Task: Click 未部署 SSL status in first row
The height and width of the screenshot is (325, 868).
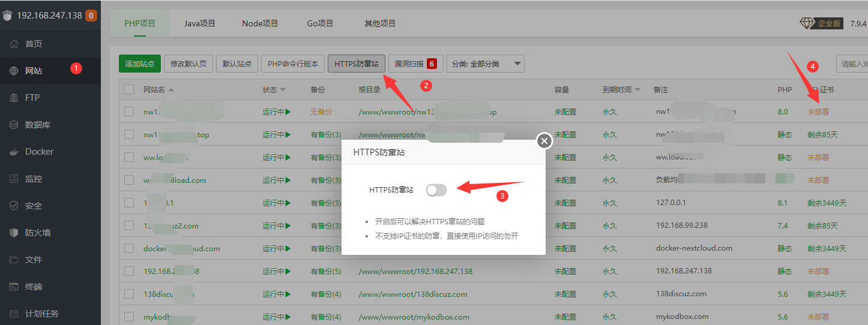Action: point(818,112)
